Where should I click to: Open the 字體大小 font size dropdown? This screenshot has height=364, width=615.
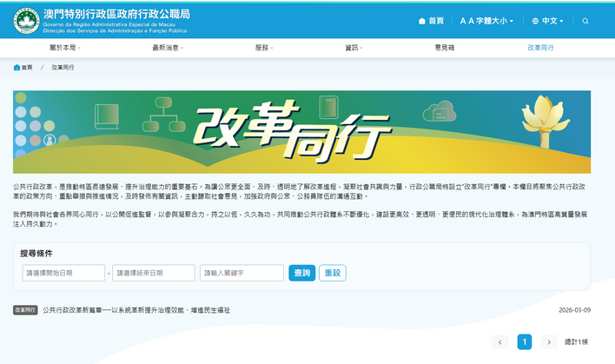point(486,21)
